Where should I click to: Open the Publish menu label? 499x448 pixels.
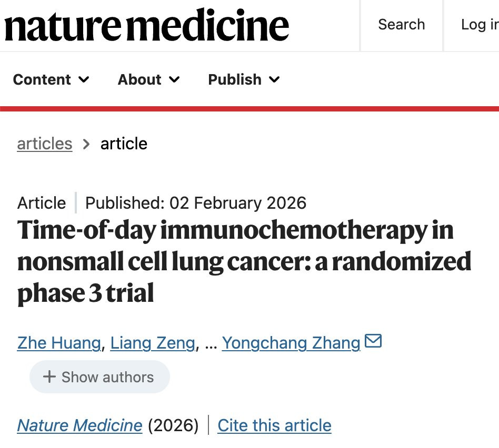click(x=235, y=79)
